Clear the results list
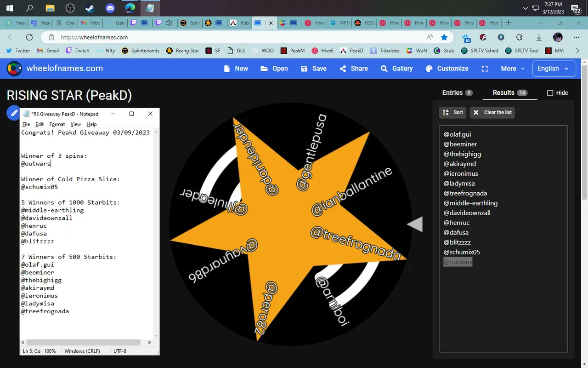This screenshot has height=368, width=588. 492,112
